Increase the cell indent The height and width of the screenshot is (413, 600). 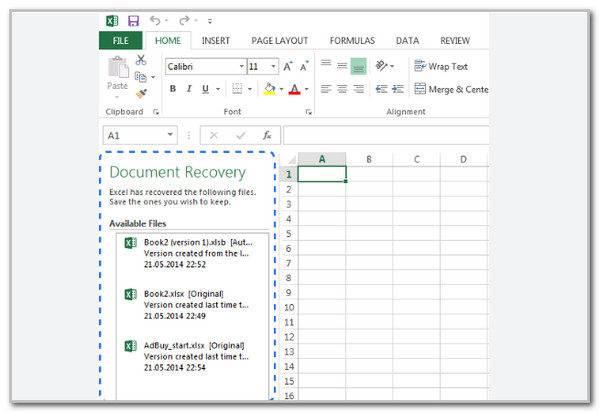(398, 89)
